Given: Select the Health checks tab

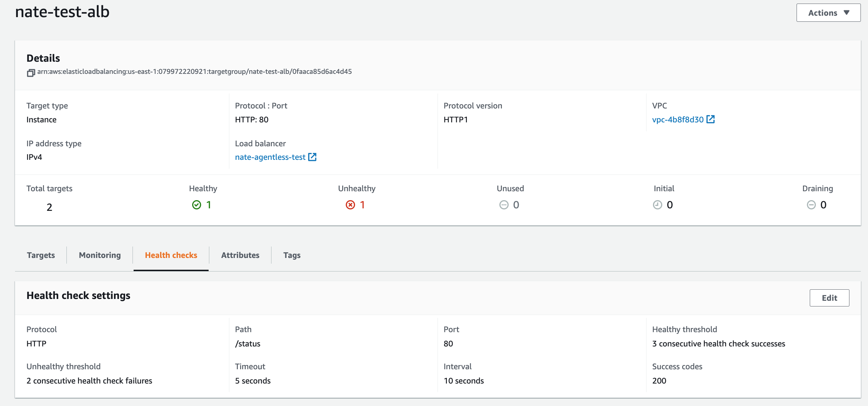Looking at the screenshot, I should 171,255.
